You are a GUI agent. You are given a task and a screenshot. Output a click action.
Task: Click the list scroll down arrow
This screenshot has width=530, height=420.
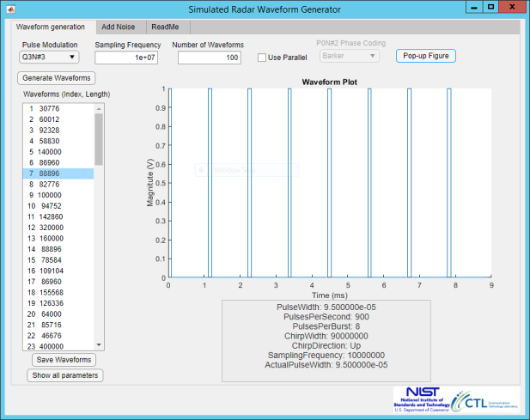coord(99,345)
